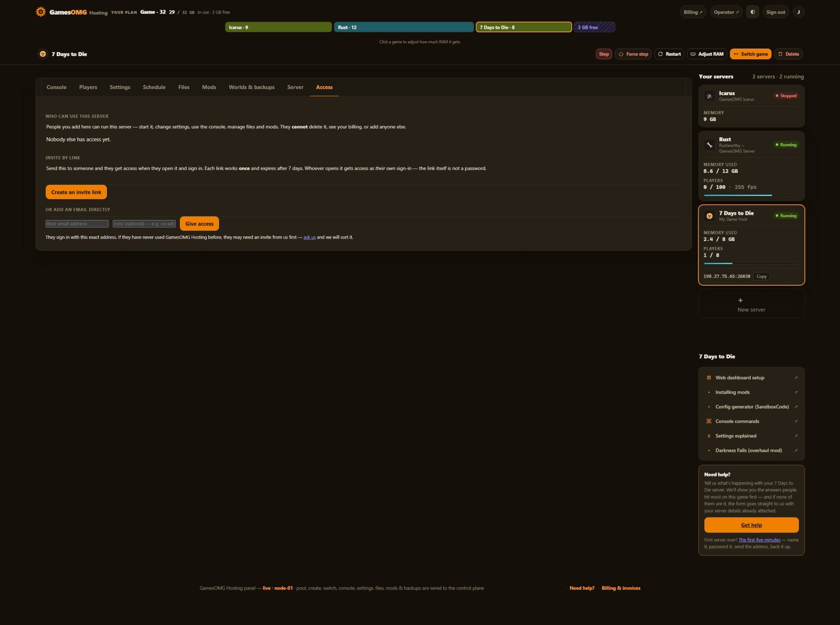Click the Rust - 12 RAM bar segment
The height and width of the screenshot is (625, 840).
tap(404, 27)
